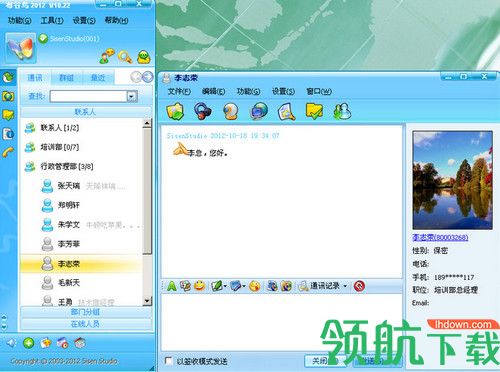The width and height of the screenshot is (500, 372).
Task: Open the 编辑 menu in chat window
Action: coord(214,91)
